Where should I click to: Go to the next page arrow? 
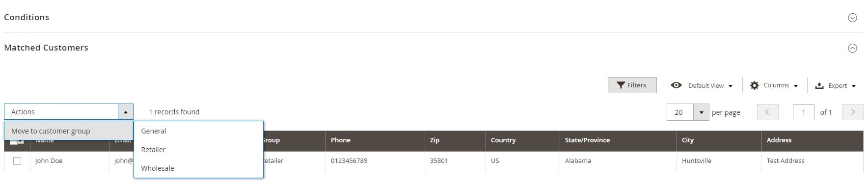tap(852, 112)
